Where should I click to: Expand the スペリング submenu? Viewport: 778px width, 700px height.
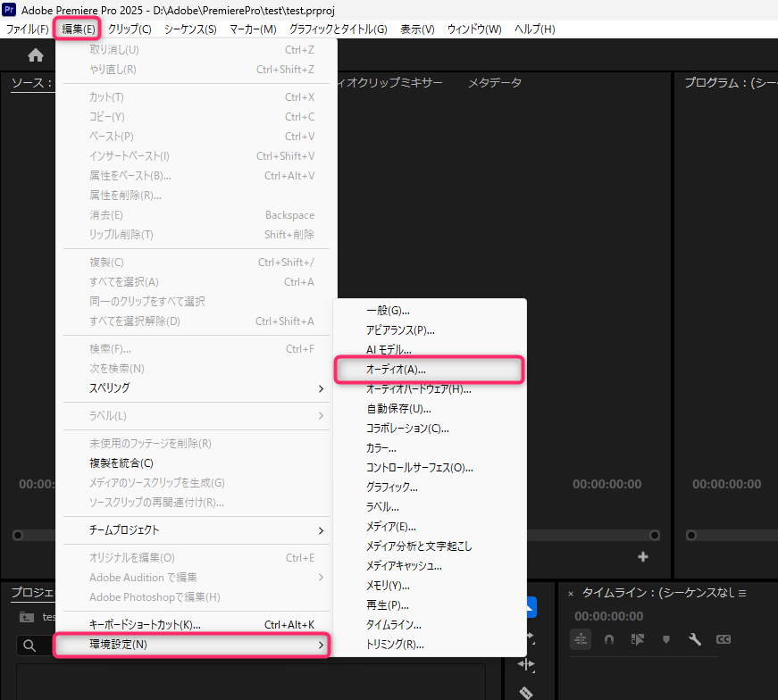(195, 388)
